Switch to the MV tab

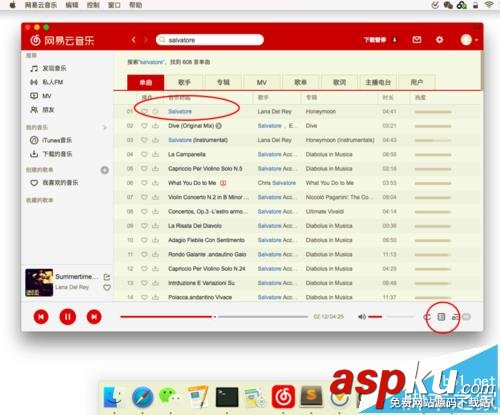(x=262, y=82)
